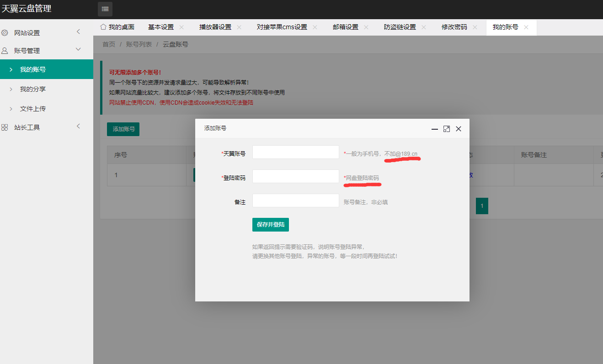
Task: Select page 1 in the pagination
Action: (x=482, y=206)
